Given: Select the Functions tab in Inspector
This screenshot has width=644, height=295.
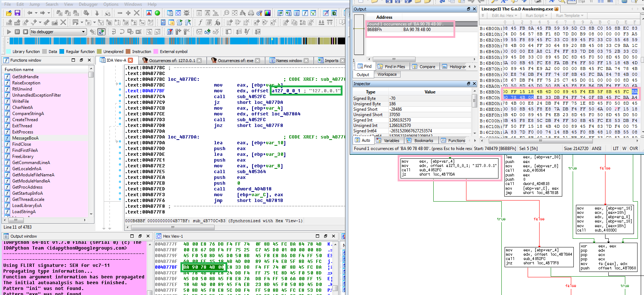Looking at the screenshot, I should point(453,141).
